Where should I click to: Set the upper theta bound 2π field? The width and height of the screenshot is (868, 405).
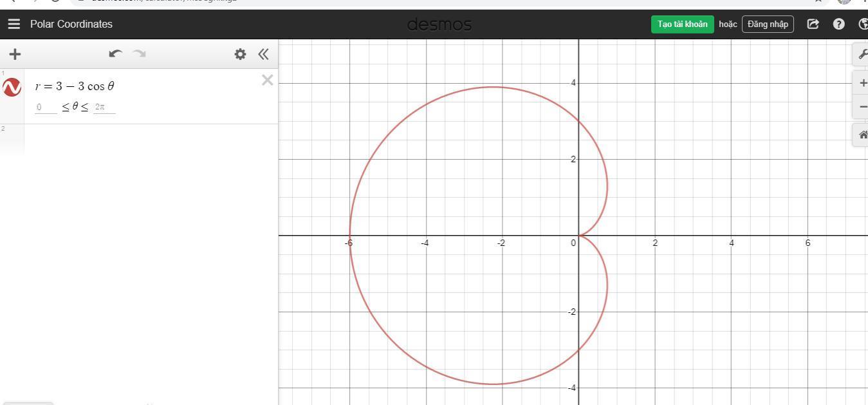104,107
